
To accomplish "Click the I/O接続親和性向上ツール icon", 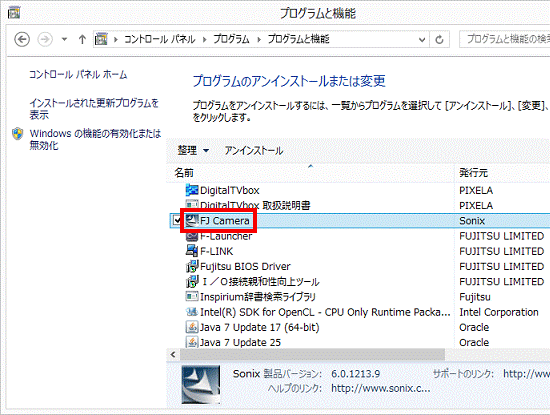I will 192,281.
